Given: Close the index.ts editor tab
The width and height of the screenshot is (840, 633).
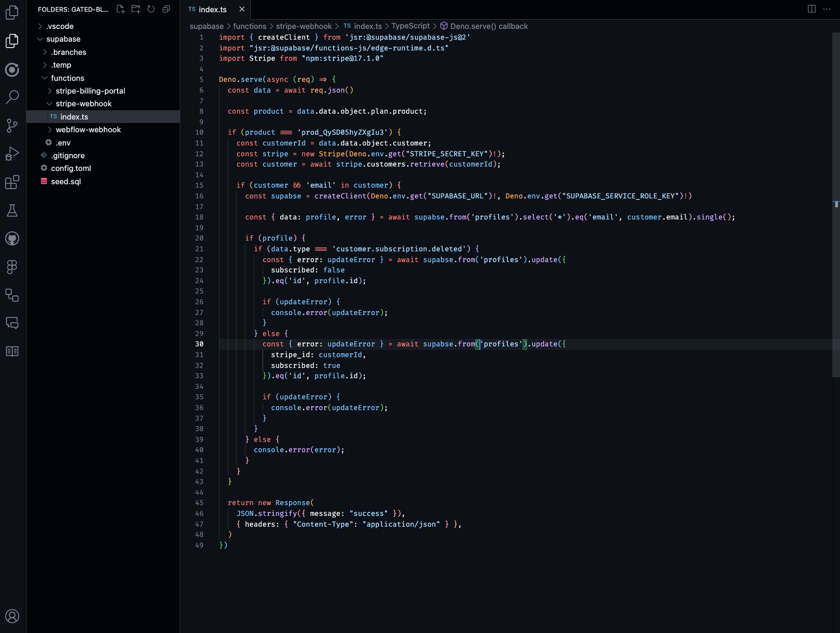Looking at the screenshot, I should (242, 9).
